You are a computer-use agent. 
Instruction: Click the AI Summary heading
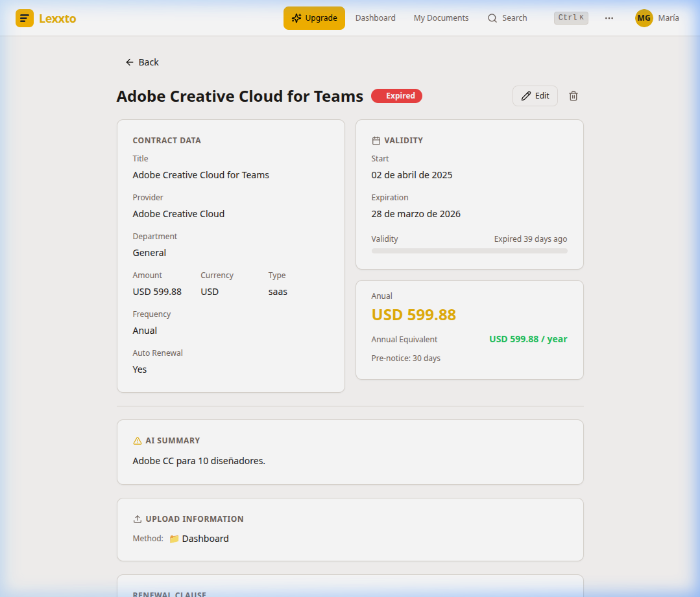tap(173, 441)
